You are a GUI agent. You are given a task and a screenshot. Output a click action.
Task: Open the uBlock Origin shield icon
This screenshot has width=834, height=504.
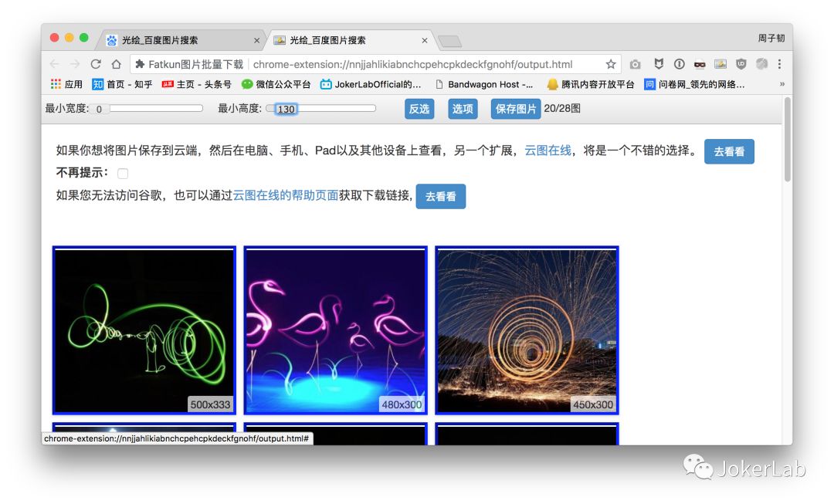[x=741, y=64]
